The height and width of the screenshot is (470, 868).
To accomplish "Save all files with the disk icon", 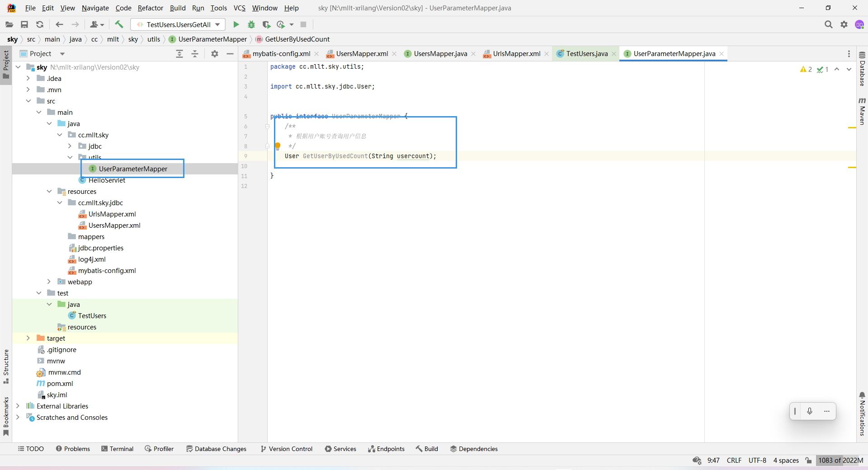I will (24, 24).
